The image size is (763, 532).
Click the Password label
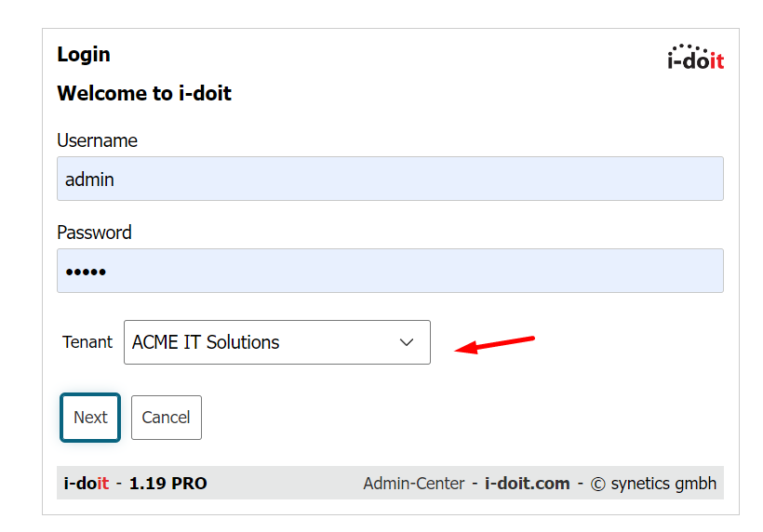94,233
